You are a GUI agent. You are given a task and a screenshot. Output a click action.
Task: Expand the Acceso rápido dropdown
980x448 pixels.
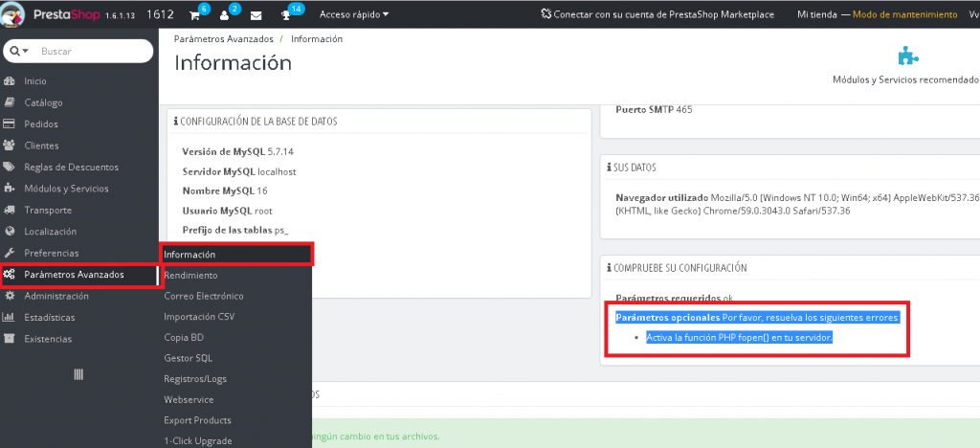pyautogui.click(x=353, y=14)
